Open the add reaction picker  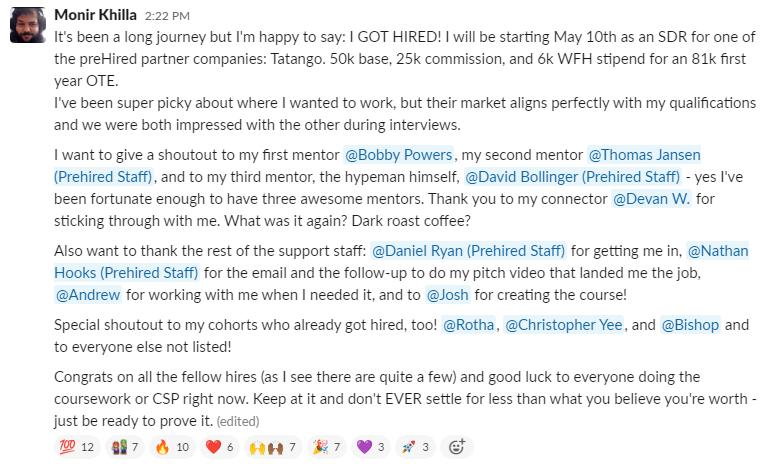pyautogui.click(x=458, y=446)
